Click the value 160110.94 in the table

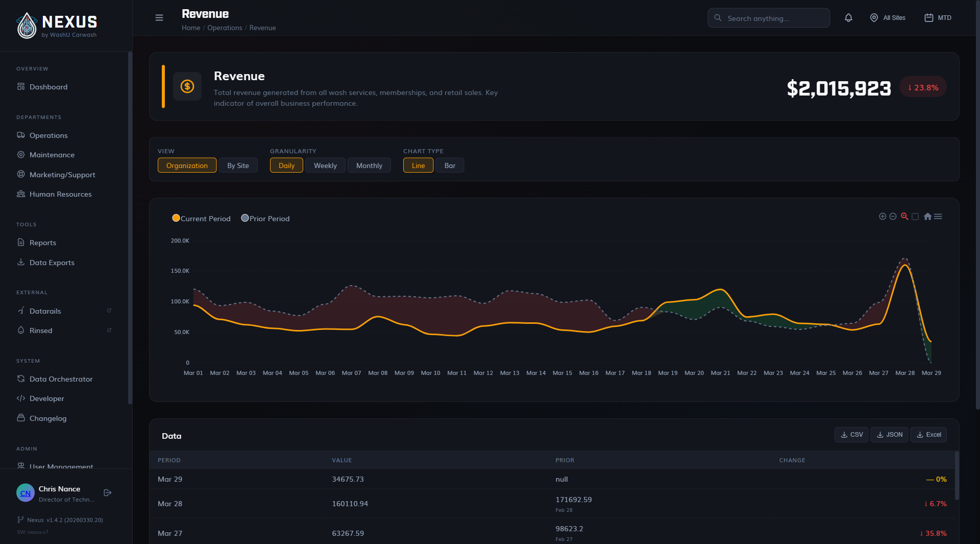350,504
